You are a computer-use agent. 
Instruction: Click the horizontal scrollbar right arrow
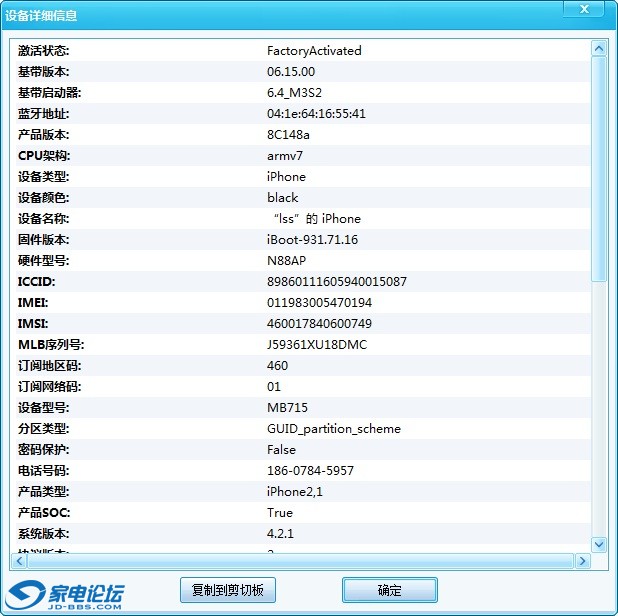583,561
